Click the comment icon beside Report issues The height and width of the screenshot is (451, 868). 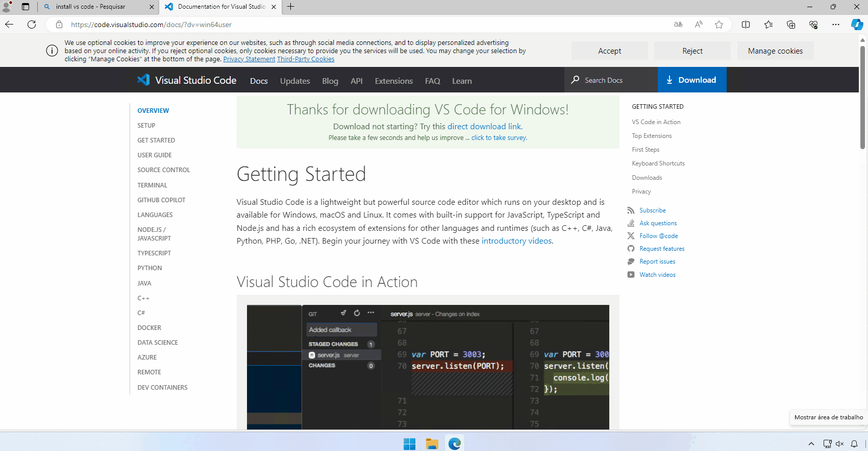[x=631, y=262]
